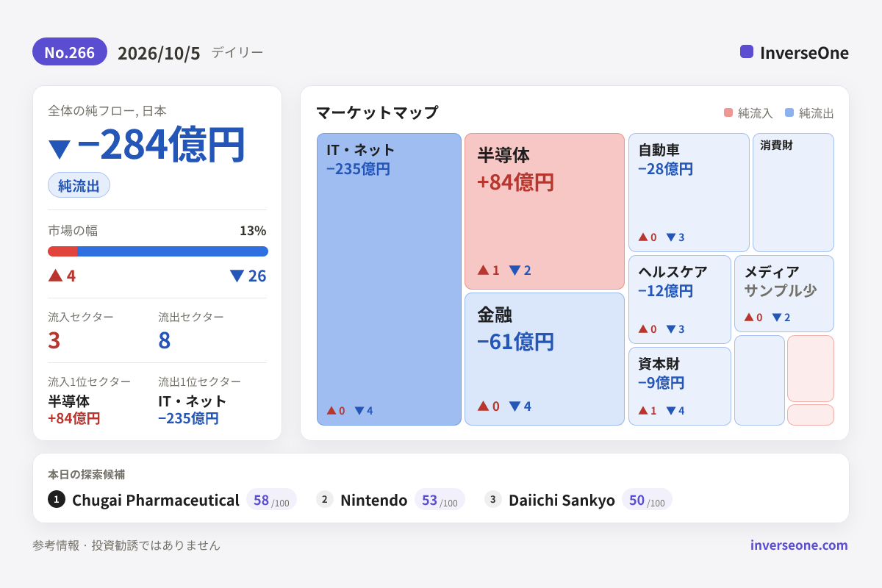Open the Daiichi Sankyo candidate name
The image size is (882, 588).
coord(562,500)
